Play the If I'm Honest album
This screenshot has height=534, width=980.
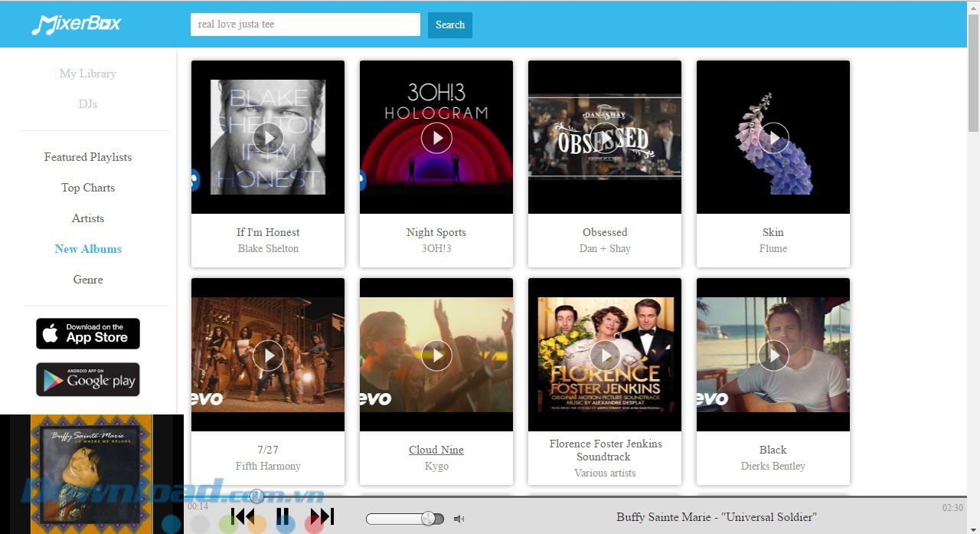(x=268, y=138)
